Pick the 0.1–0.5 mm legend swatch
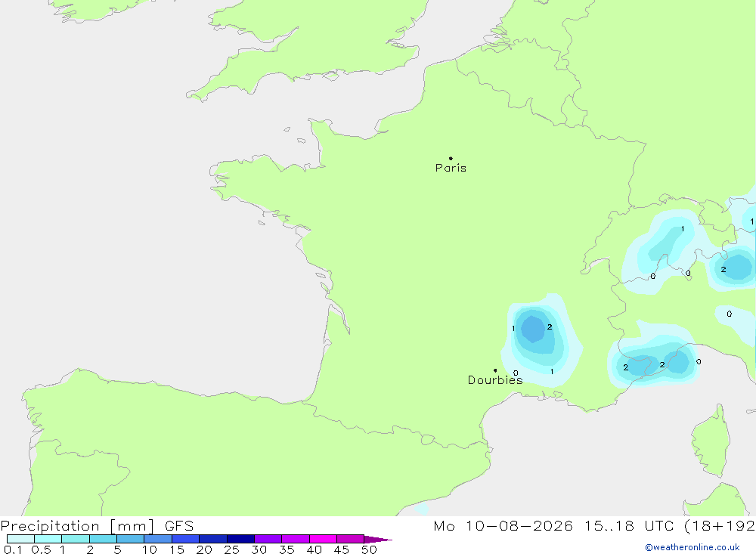This screenshot has height=554, width=756. (20, 539)
